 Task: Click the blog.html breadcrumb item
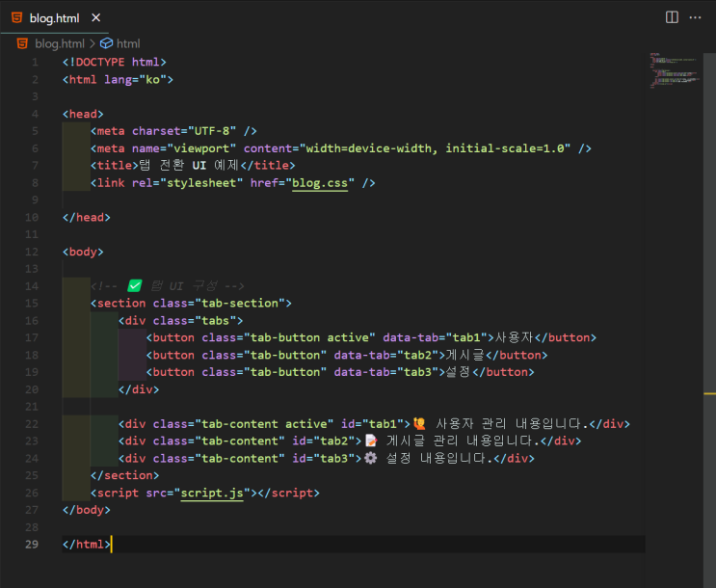pos(60,44)
